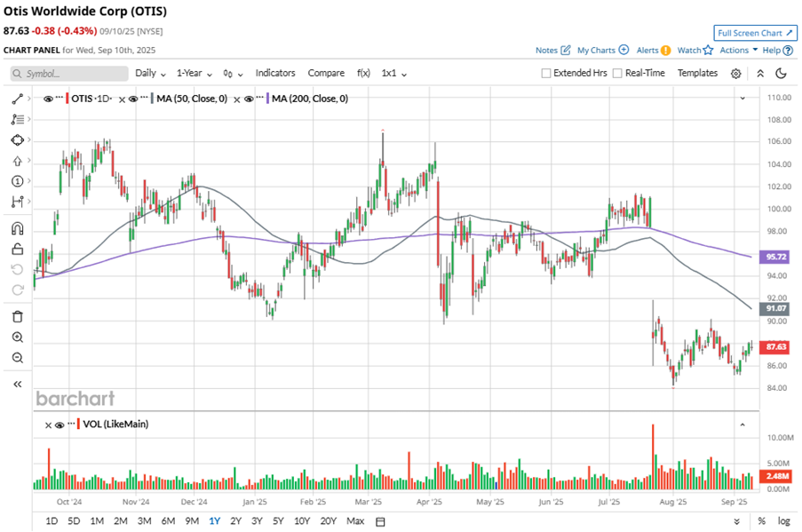Click the Watch star icon
The width and height of the screenshot is (802, 532).
(708, 50)
